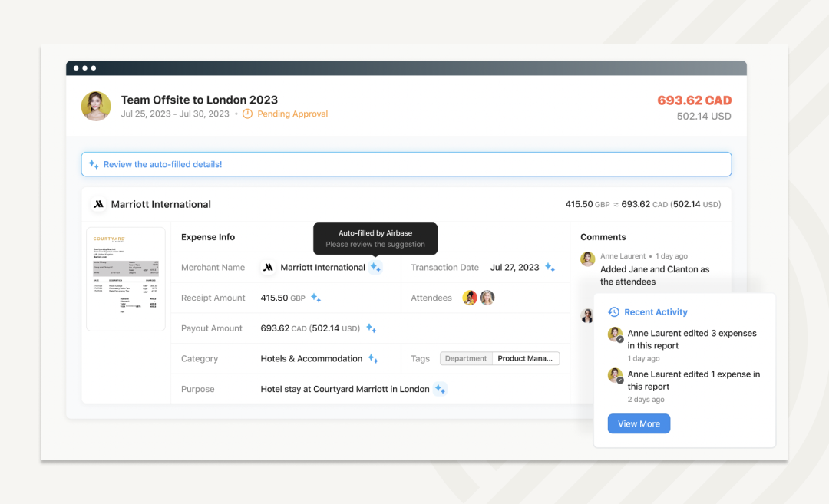The image size is (829, 504).
Task: Click the Added Jane and Clanton comment
Action: coord(655,275)
